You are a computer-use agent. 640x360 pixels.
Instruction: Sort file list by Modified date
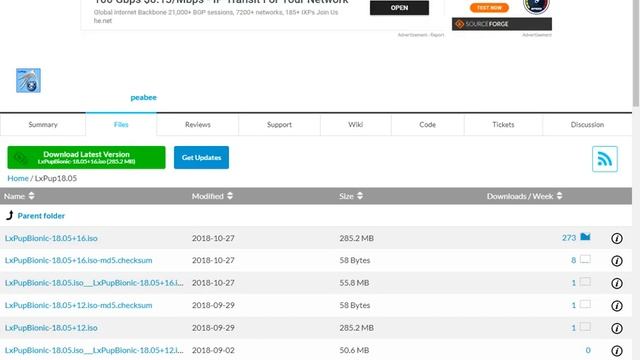click(212, 196)
